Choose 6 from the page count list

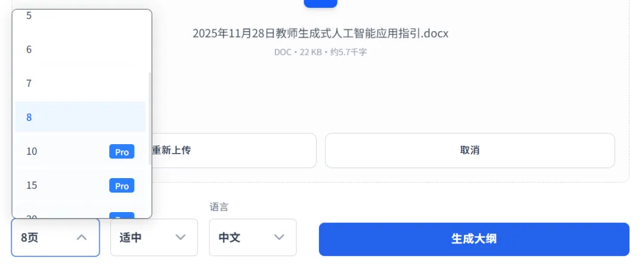[80, 49]
